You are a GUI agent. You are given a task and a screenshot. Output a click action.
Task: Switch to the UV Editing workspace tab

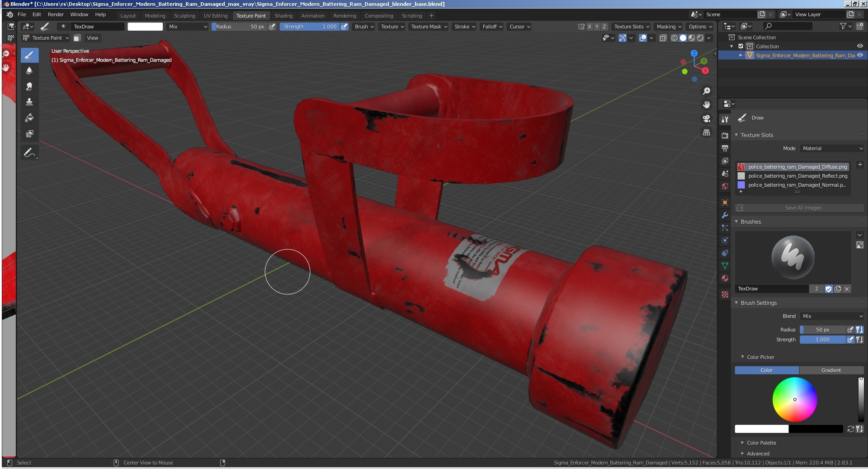tap(216, 15)
